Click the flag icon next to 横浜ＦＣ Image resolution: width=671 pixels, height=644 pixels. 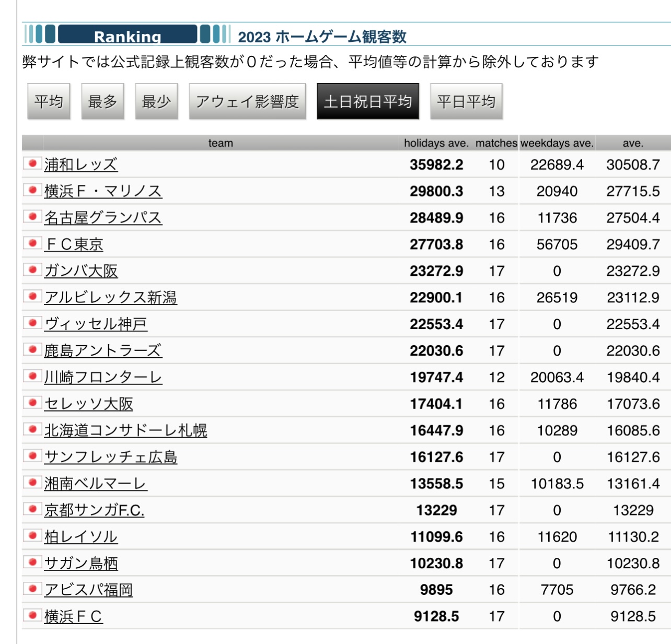(32, 615)
